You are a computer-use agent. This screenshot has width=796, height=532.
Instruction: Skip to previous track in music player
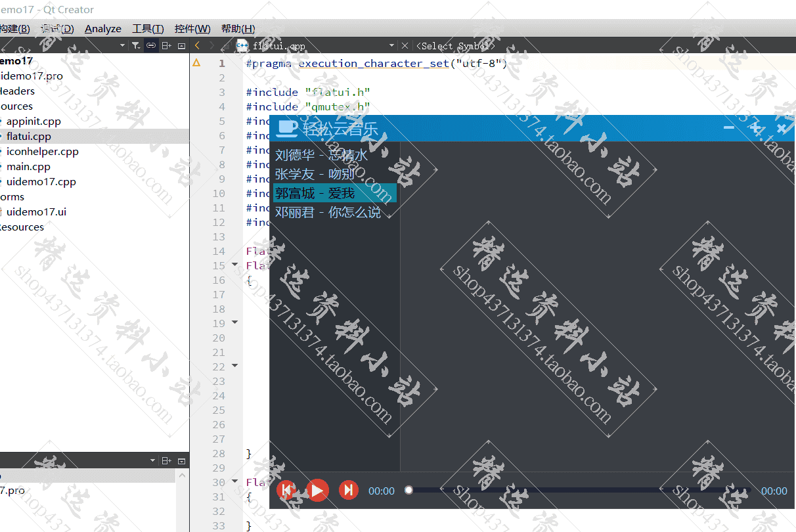click(286, 490)
